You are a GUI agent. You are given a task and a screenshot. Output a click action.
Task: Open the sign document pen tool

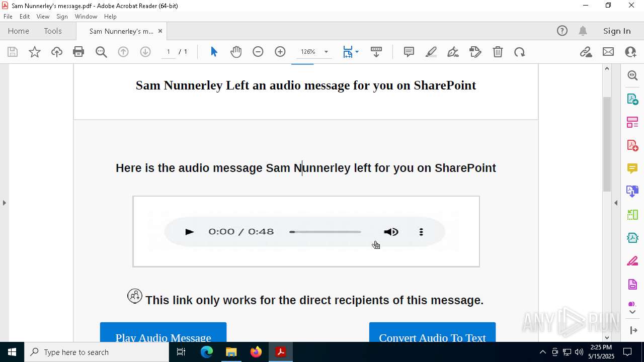point(453,52)
